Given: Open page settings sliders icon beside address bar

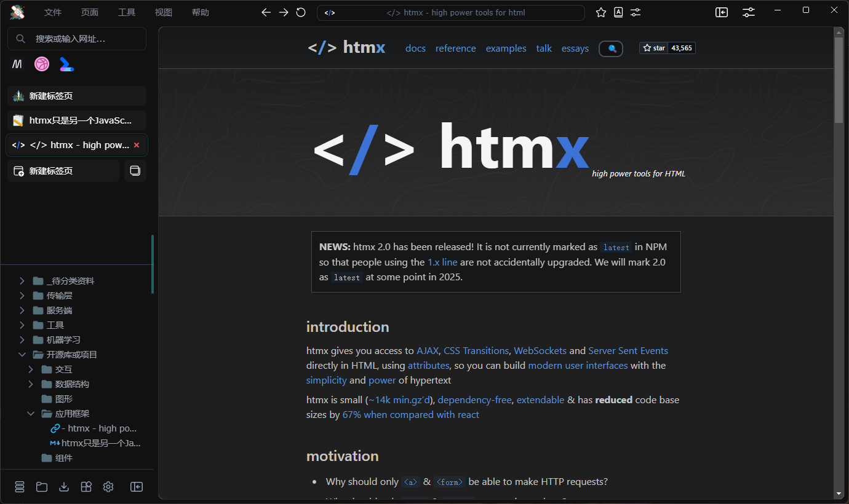Looking at the screenshot, I should coord(636,12).
